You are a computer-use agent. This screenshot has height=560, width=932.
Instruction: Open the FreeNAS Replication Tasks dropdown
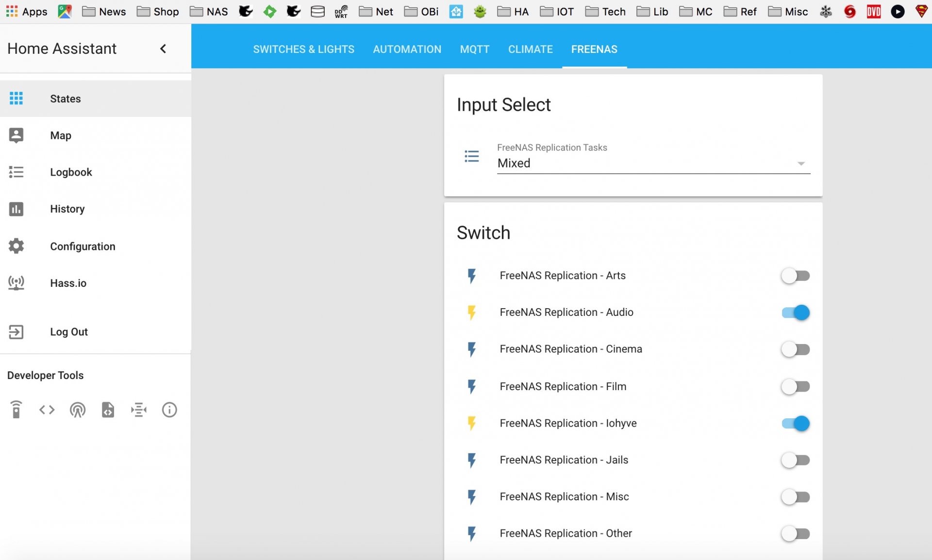(x=653, y=163)
